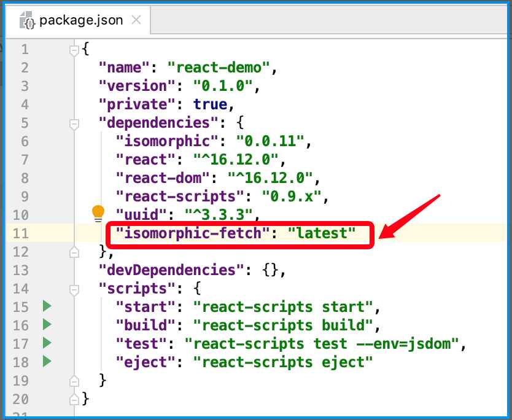Click fold end marker on line 19
The image size is (512, 420).
74,381
